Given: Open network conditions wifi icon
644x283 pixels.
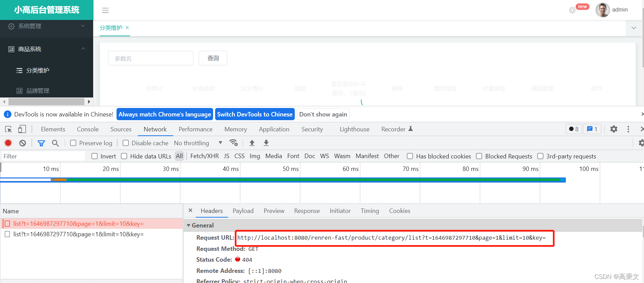Looking at the screenshot, I should 234,143.
